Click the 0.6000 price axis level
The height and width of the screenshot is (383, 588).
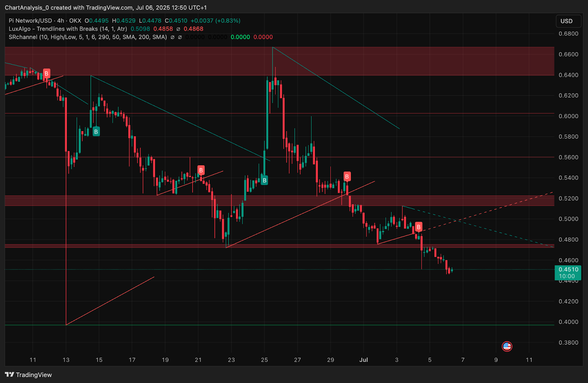[568, 116]
